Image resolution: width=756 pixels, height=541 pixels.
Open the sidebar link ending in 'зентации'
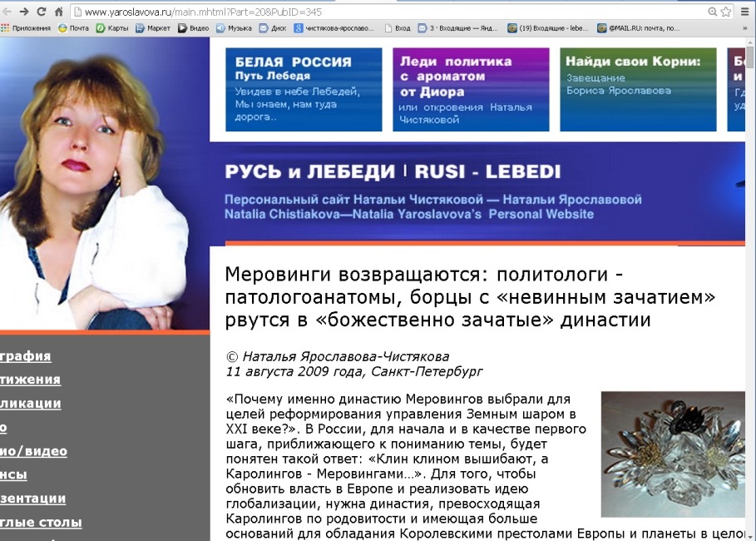point(32,498)
